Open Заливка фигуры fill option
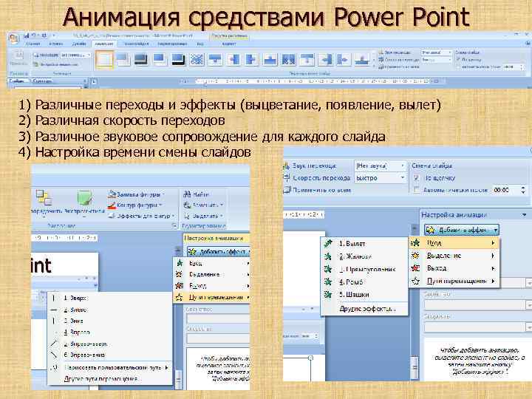 (x=136, y=194)
